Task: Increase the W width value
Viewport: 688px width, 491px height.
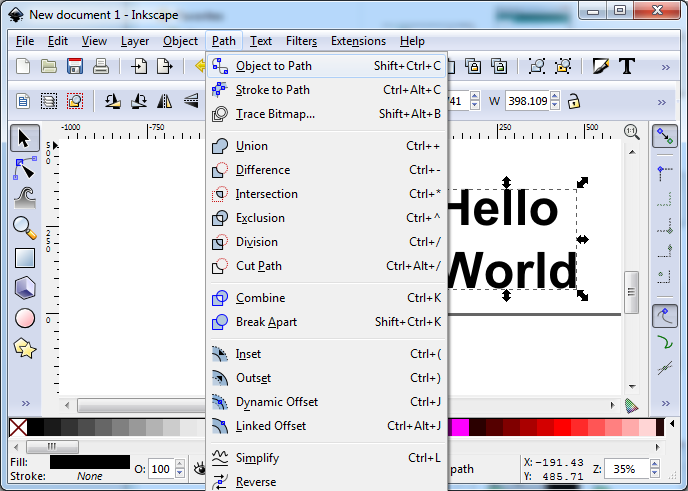Action: tap(555, 97)
